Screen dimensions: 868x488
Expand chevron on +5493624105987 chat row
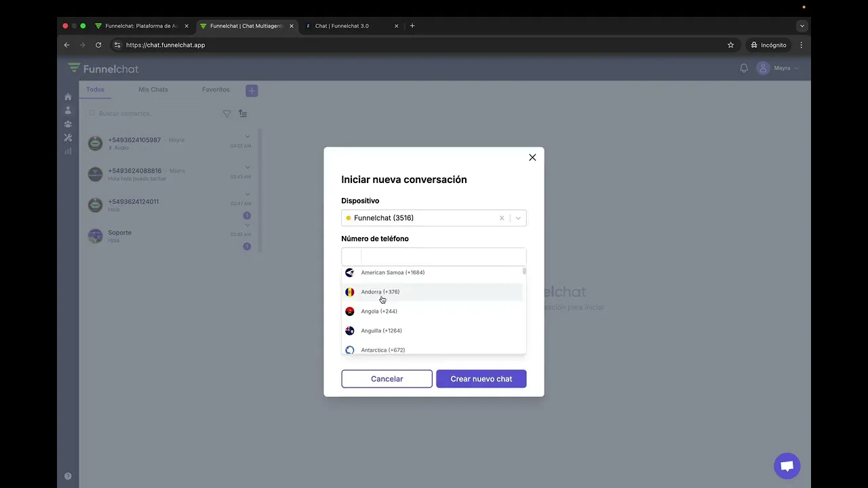pyautogui.click(x=248, y=137)
